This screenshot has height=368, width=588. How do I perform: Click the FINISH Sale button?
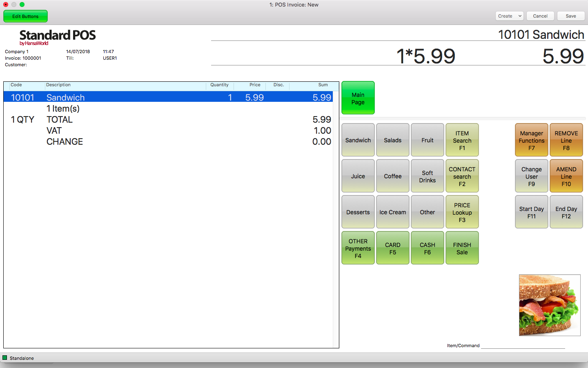(462, 248)
